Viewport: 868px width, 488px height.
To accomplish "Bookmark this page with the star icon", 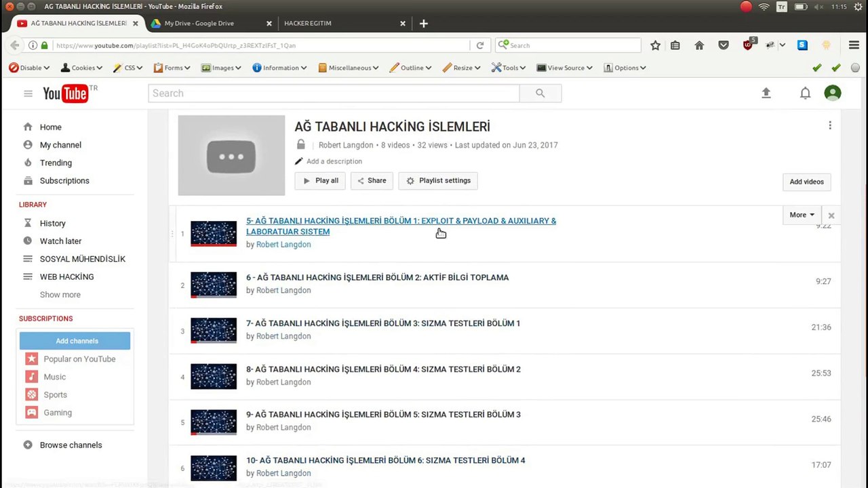I will (x=655, y=45).
